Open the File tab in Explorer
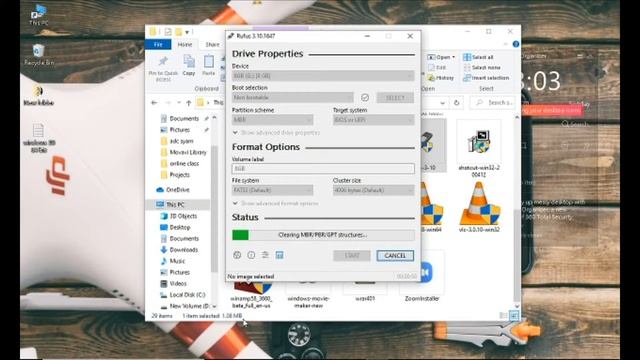This screenshot has width=640, height=360. coord(158,44)
